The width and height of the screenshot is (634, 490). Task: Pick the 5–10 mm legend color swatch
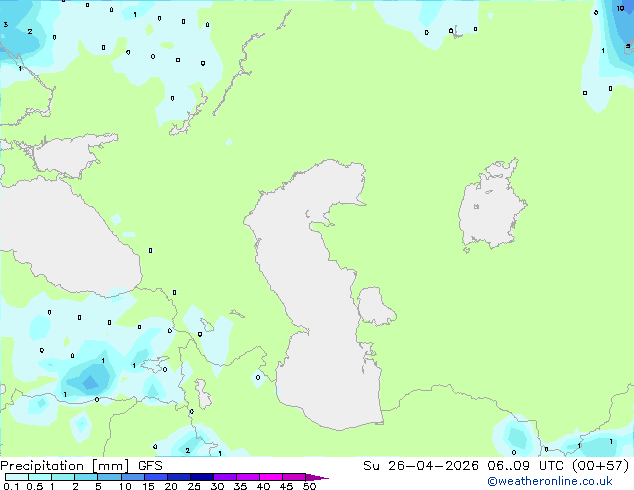coord(109,477)
